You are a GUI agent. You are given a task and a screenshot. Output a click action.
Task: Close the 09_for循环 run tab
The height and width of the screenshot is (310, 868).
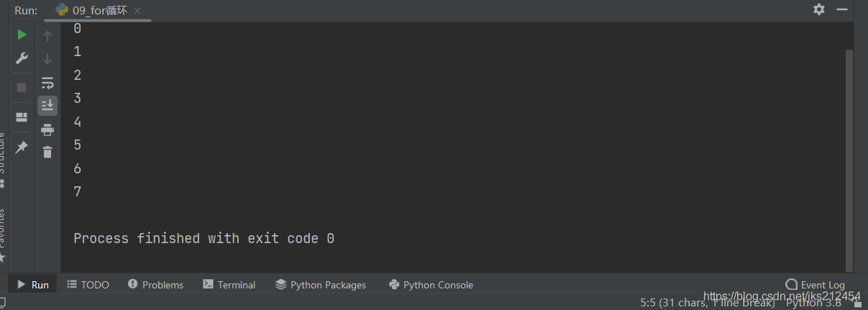pos(137,11)
